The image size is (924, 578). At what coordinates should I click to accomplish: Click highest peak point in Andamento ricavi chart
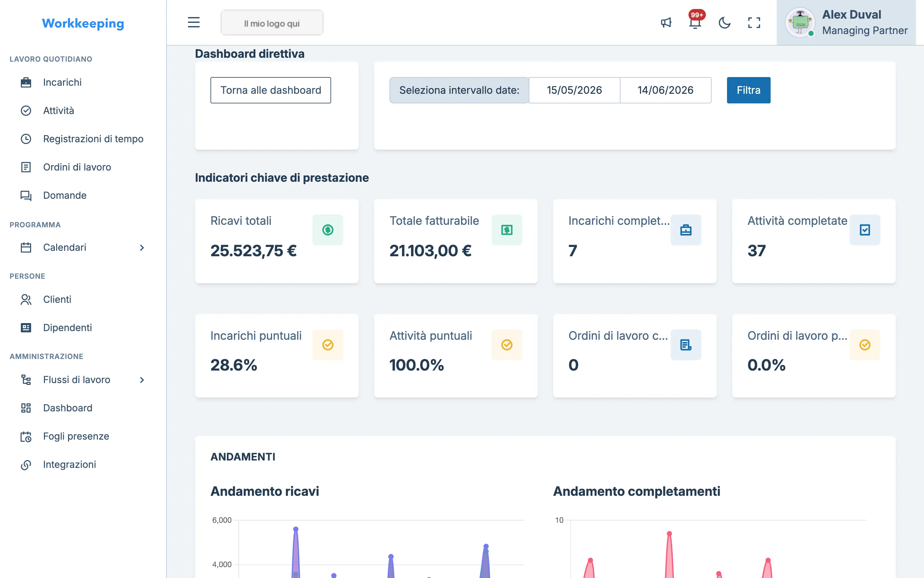(295, 530)
